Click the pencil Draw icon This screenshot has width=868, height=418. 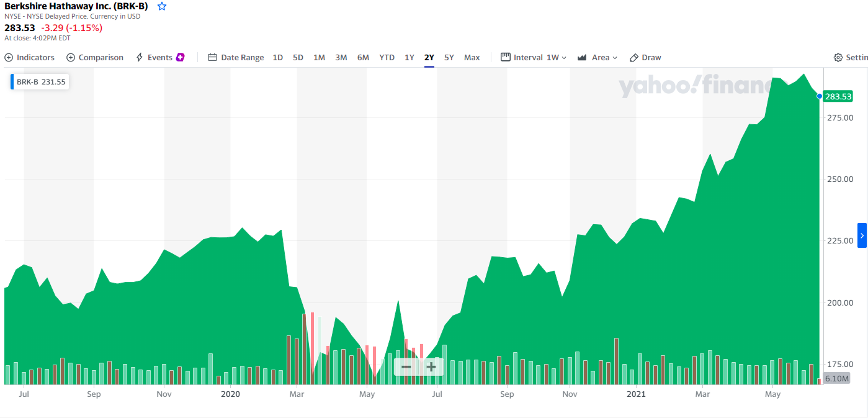click(x=634, y=57)
